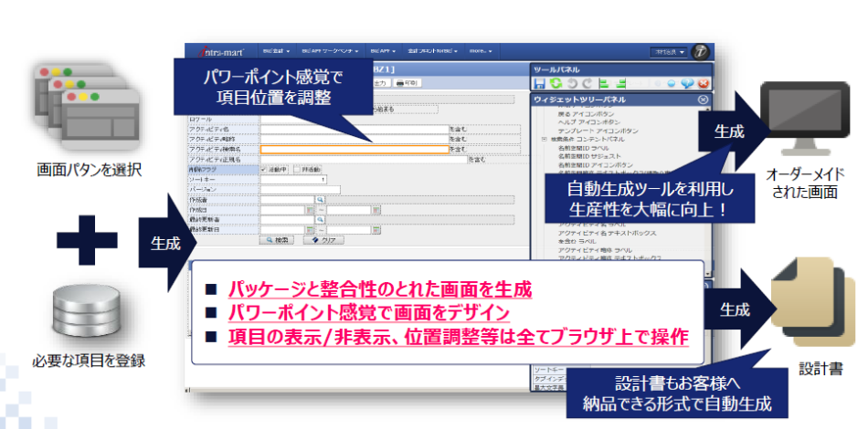Click the undo arrow in tool panel
Screen dimensions: 868x429
point(572,83)
